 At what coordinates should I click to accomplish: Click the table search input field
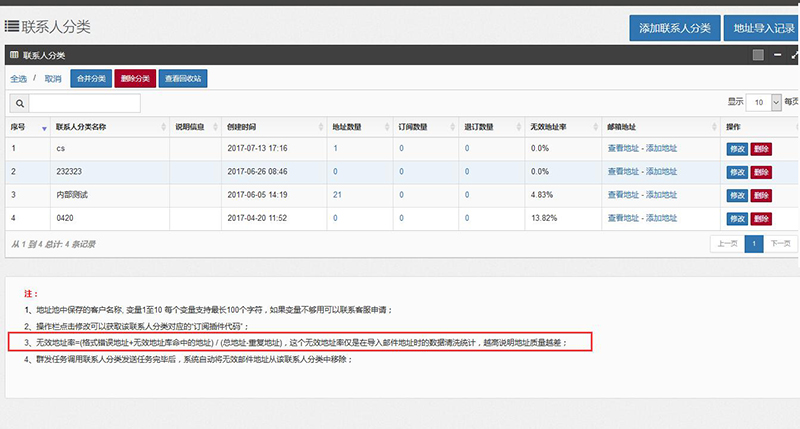pyautogui.click(x=85, y=103)
